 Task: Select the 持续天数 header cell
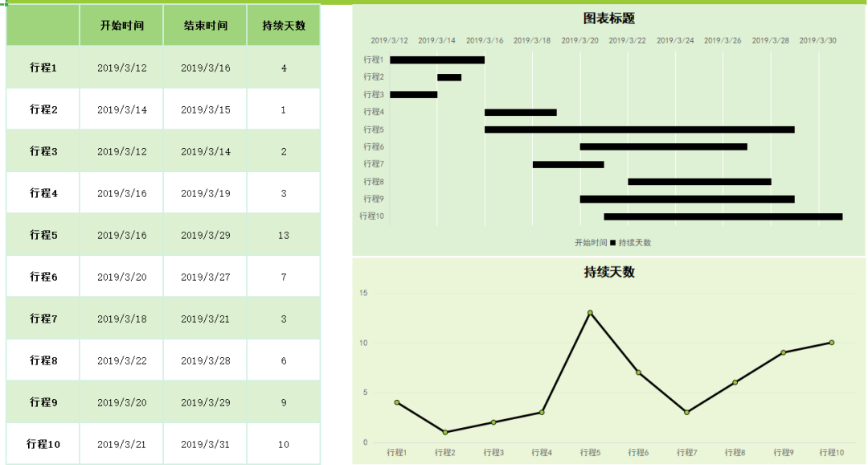click(x=284, y=25)
